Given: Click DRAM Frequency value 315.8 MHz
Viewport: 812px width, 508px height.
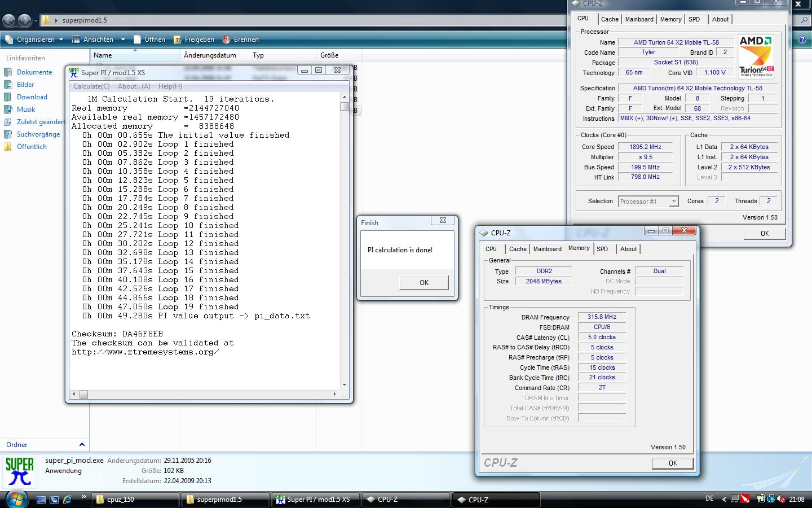Looking at the screenshot, I should [602, 317].
